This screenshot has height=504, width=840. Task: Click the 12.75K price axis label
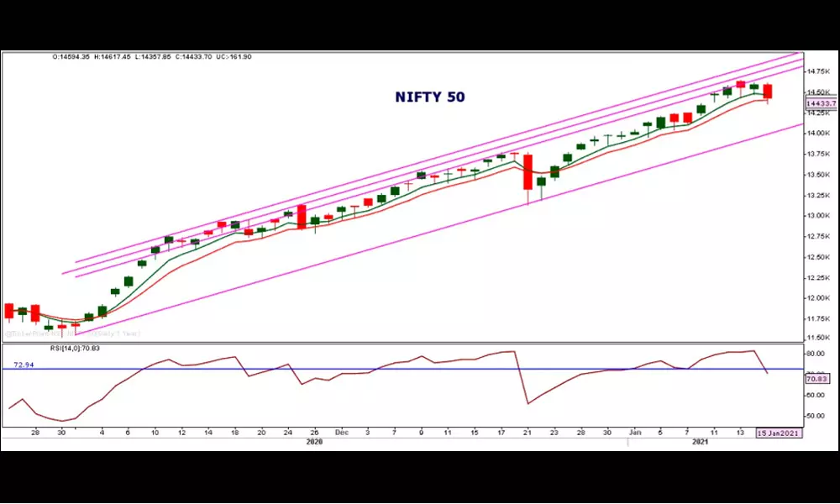(820, 237)
